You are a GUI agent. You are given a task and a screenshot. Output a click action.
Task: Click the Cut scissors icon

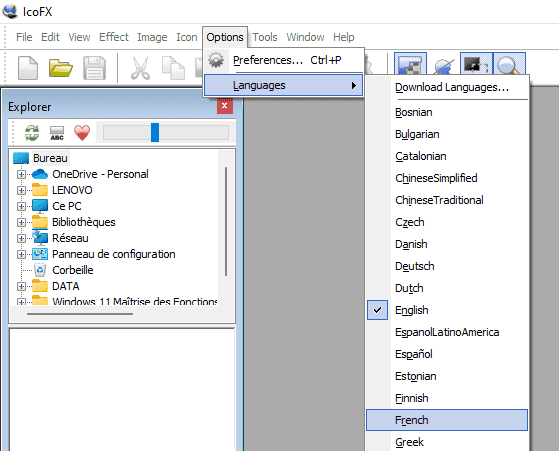(x=140, y=68)
